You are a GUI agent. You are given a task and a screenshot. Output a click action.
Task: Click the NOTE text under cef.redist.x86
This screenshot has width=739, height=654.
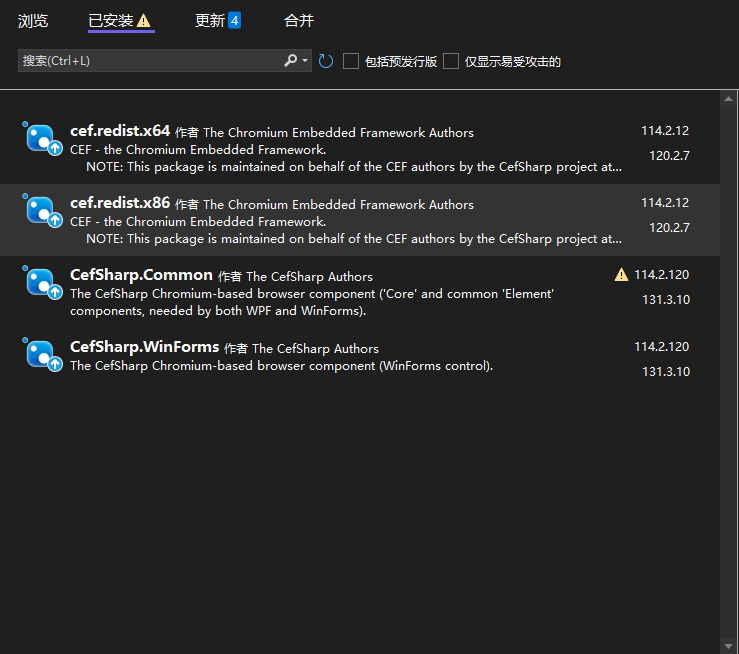[x=354, y=239]
